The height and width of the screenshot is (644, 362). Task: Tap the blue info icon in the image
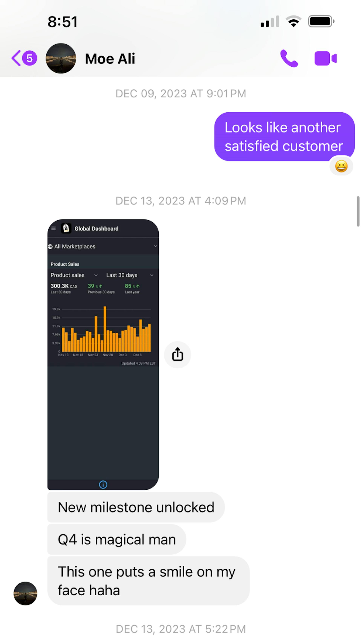pos(103,485)
